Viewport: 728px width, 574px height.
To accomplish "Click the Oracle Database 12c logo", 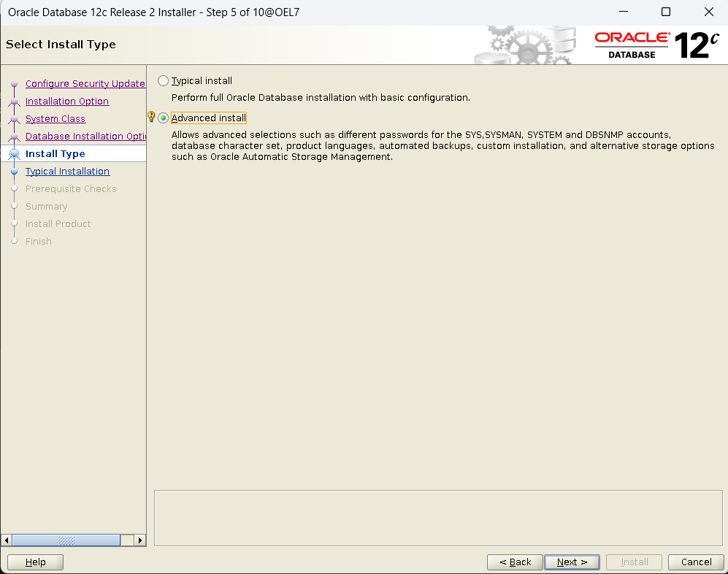I will pos(657,45).
